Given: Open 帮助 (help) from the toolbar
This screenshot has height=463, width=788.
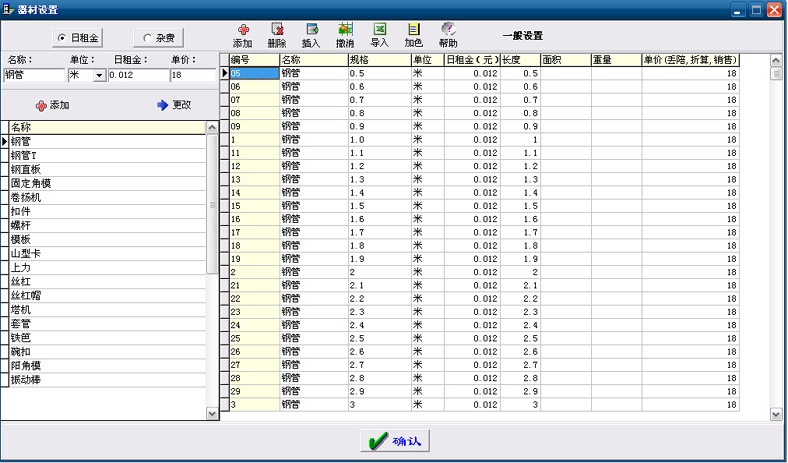Looking at the screenshot, I should click(x=448, y=35).
